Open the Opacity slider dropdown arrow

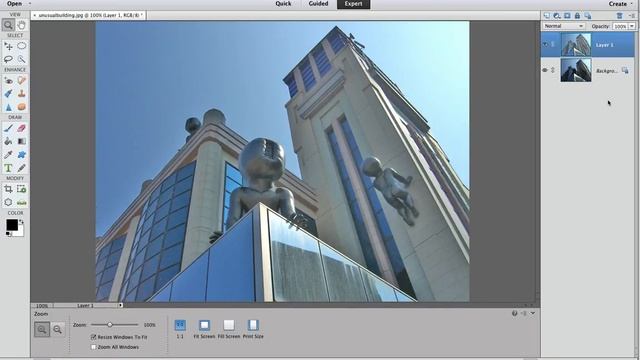click(x=632, y=26)
